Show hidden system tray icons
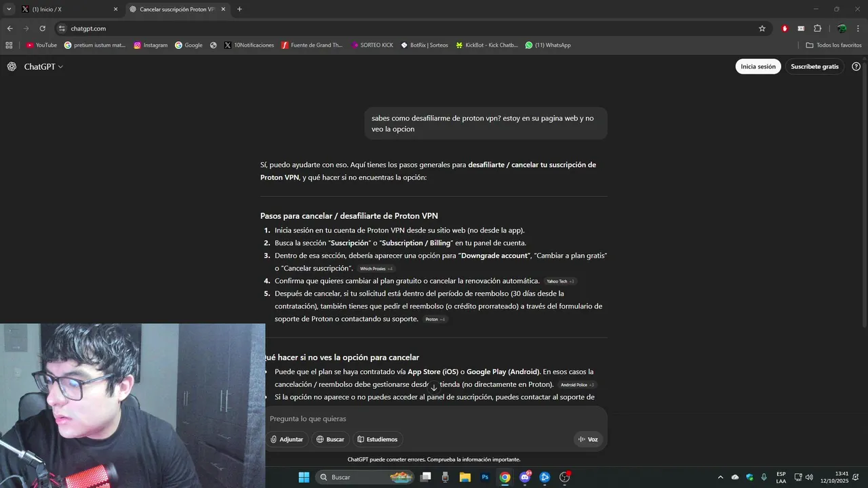The height and width of the screenshot is (488, 868). click(720, 477)
